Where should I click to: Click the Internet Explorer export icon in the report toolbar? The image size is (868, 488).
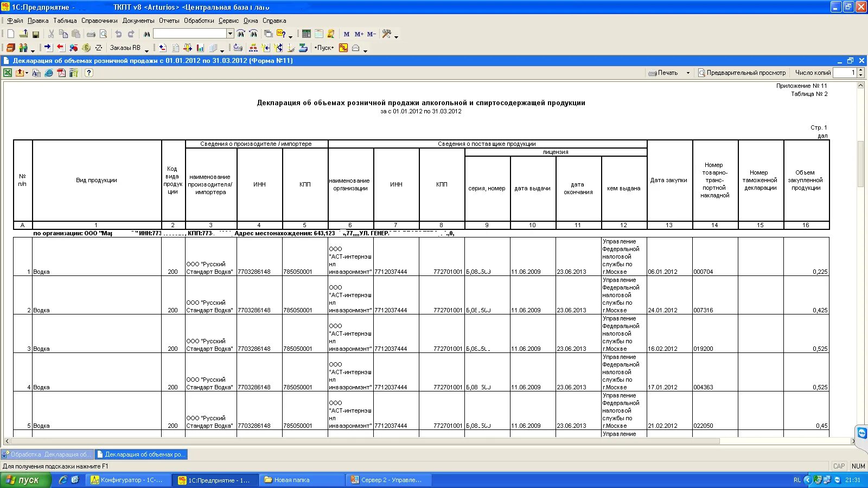pyautogui.click(x=49, y=73)
